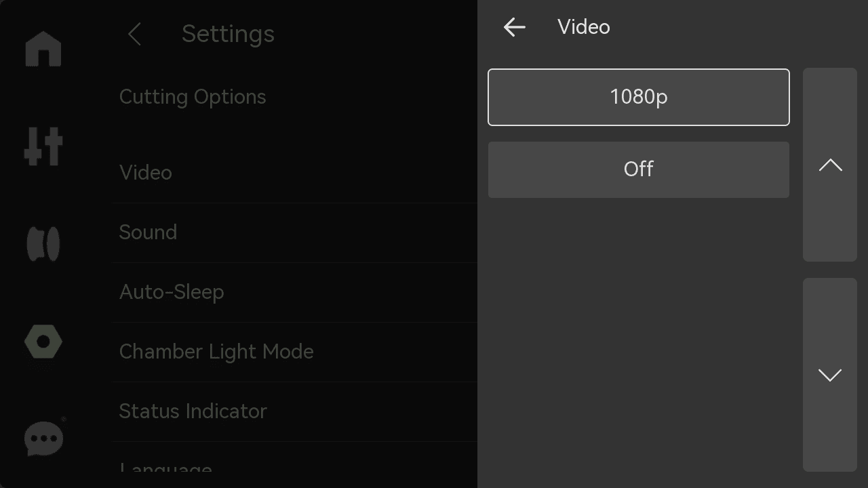Move list up with up chevron
This screenshot has height=488, width=868.
[830, 165]
